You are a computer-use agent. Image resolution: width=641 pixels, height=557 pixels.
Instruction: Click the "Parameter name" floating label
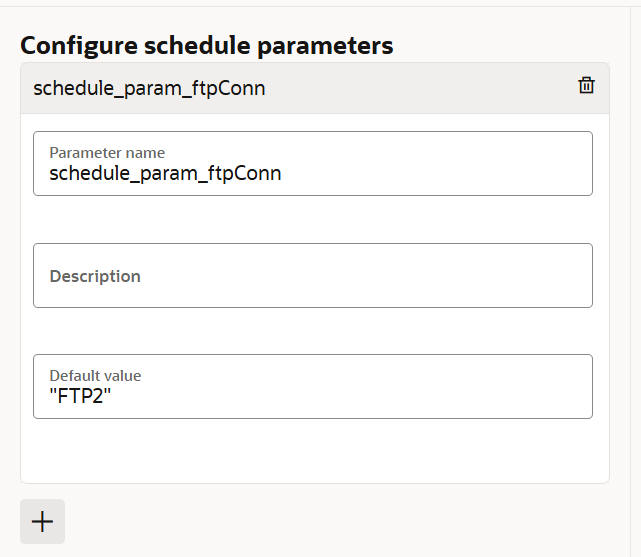click(x=107, y=153)
